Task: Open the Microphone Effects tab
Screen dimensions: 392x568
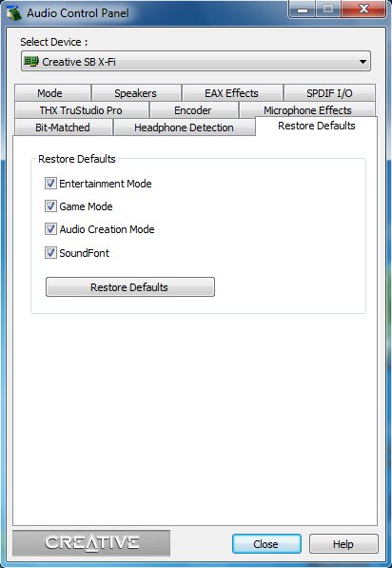Action: pyautogui.click(x=307, y=110)
